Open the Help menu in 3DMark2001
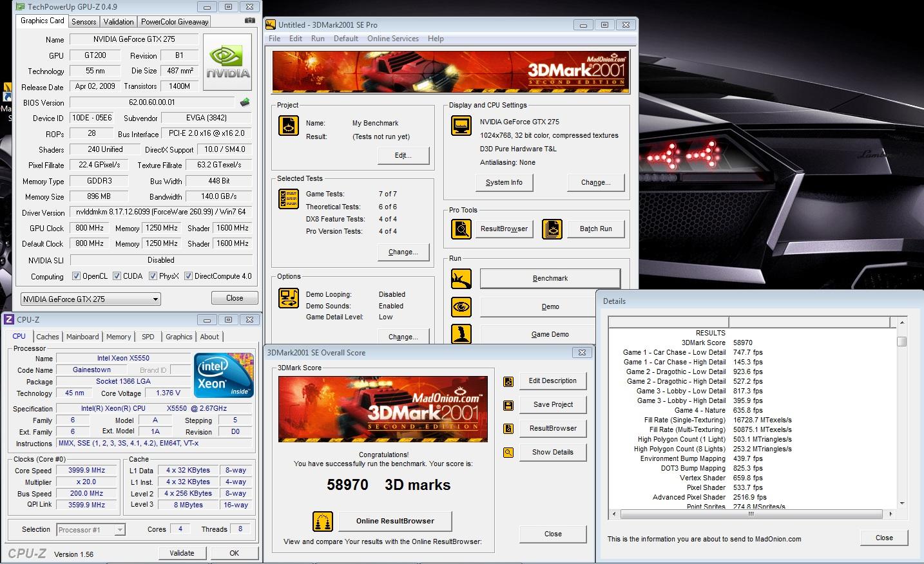 (x=436, y=39)
